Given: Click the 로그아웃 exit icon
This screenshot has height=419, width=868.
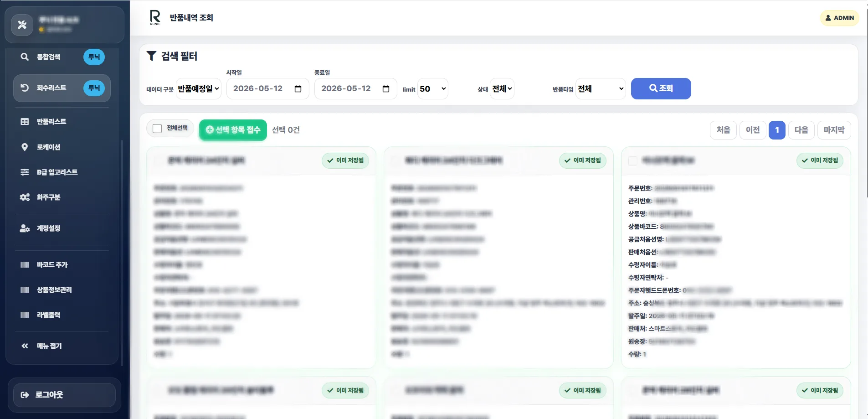Looking at the screenshot, I should coord(25,395).
